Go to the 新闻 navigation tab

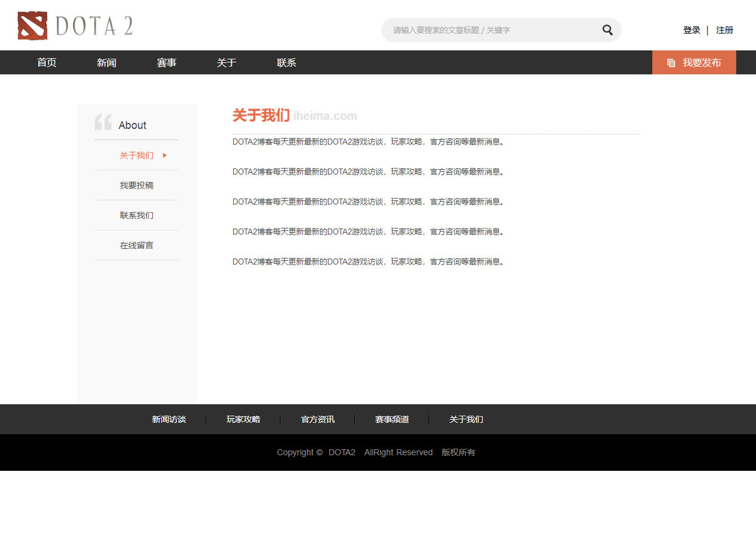coord(107,63)
